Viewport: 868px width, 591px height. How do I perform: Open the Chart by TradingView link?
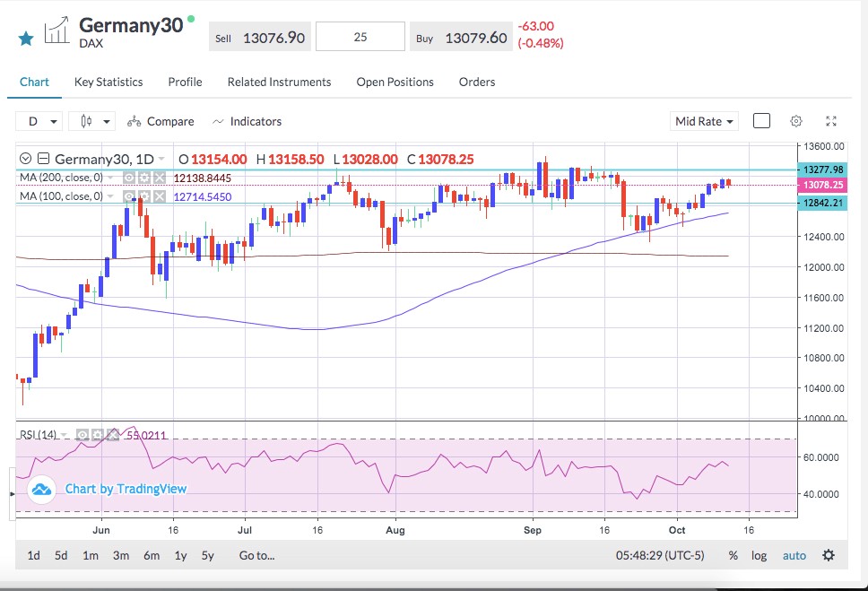click(x=126, y=489)
